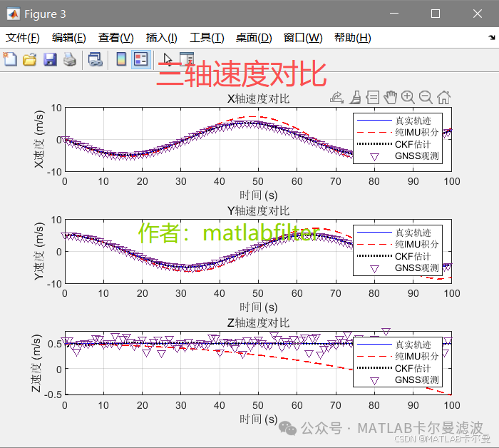Screen dimensions: 499x448
Task: Click the X速度 (m/s) axis label
Action: 38,139
